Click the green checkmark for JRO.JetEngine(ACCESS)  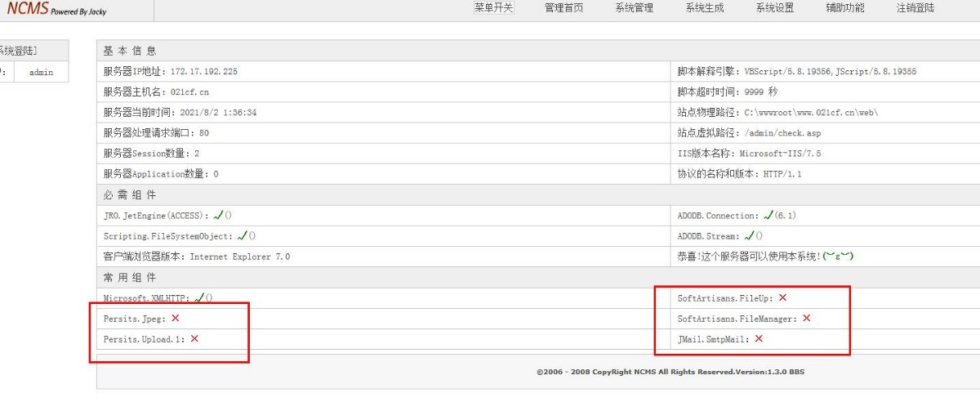point(218,215)
